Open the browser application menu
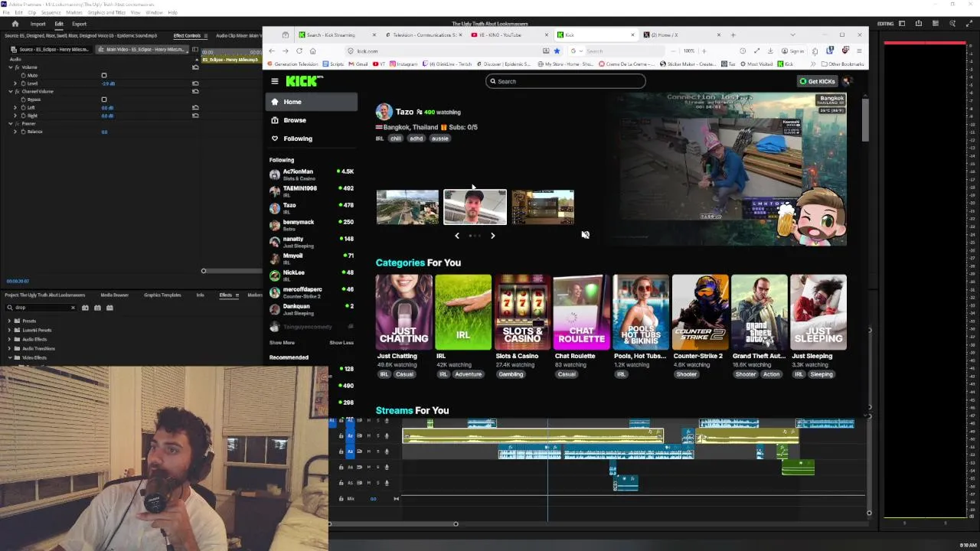980x551 pixels. (x=859, y=51)
